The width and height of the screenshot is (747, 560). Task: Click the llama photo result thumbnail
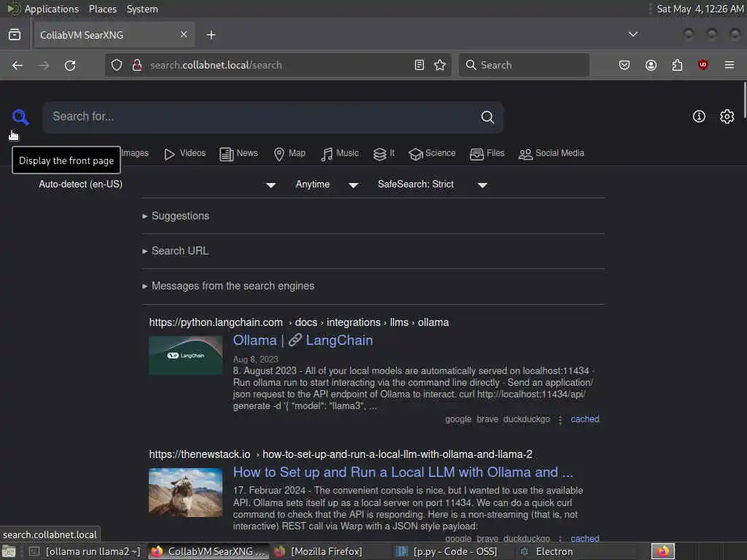coord(185,492)
